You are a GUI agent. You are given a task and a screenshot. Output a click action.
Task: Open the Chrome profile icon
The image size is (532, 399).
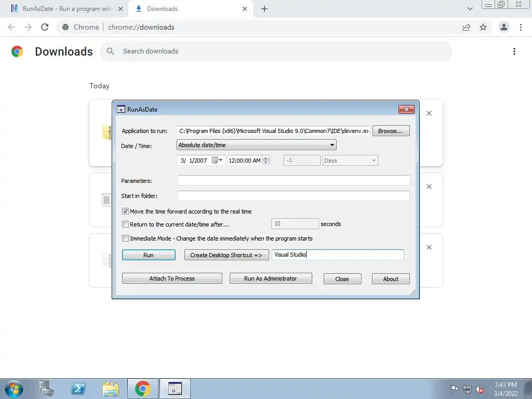click(x=504, y=27)
